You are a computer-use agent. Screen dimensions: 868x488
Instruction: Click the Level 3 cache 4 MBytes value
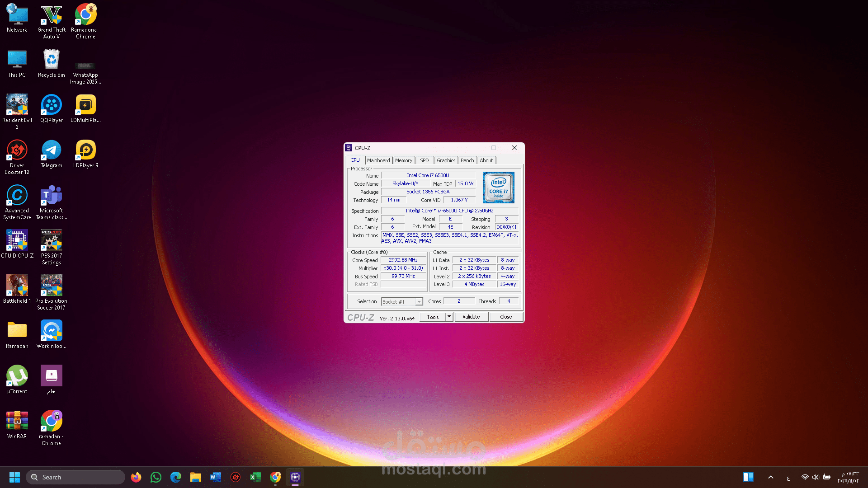pyautogui.click(x=474, y=284)
